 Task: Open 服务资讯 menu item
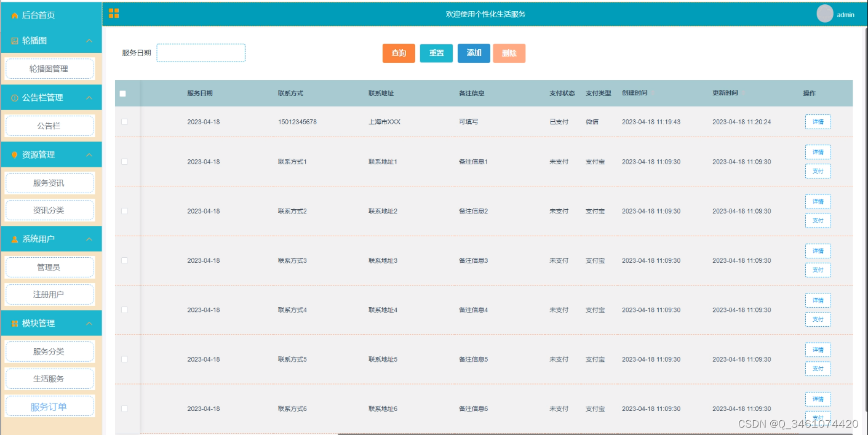coord(50,183)
